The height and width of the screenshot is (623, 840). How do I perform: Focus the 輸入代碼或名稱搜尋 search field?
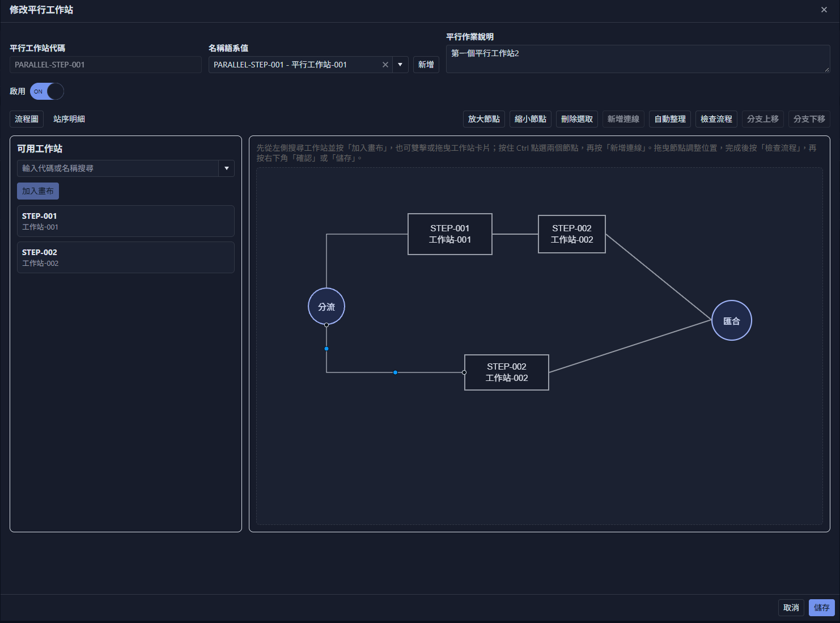point(118,168)
